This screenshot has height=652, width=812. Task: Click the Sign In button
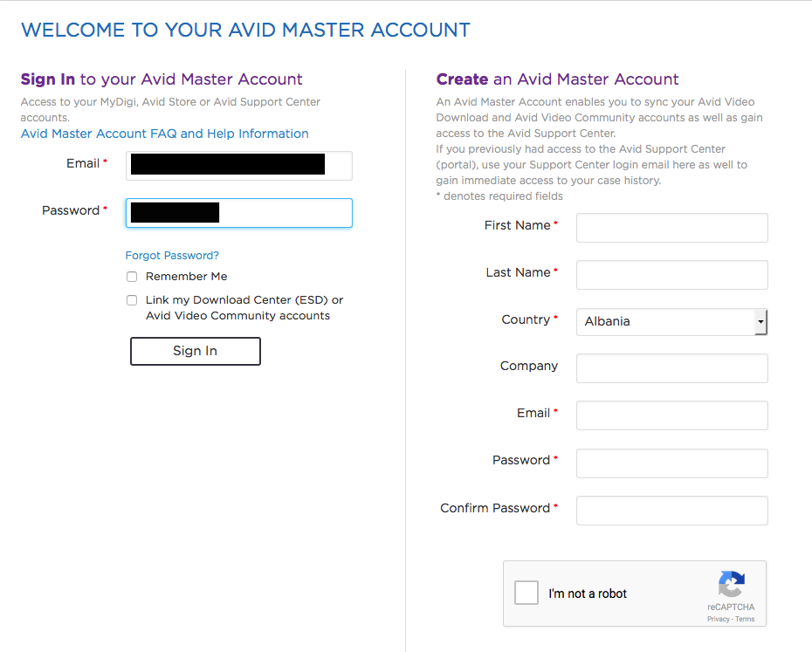click(196, 351)
